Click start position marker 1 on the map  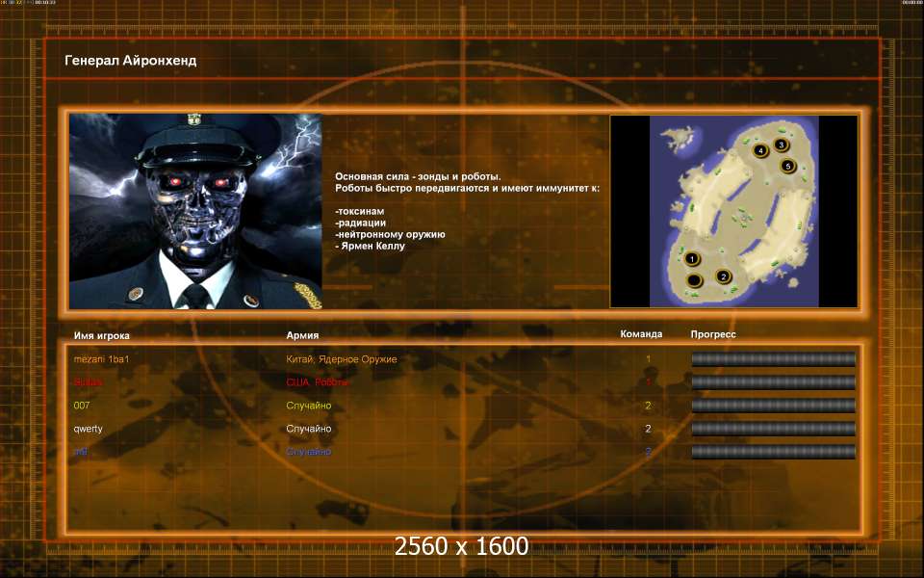click(692, 258)
